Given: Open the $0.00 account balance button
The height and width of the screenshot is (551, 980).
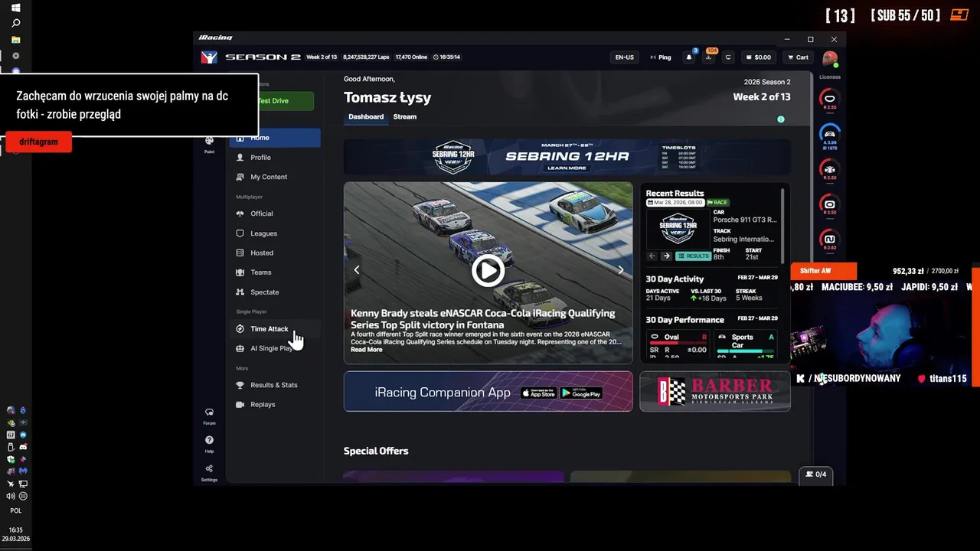Looking at the screenshot, I should pyautogui.click(x=758, y=57).
